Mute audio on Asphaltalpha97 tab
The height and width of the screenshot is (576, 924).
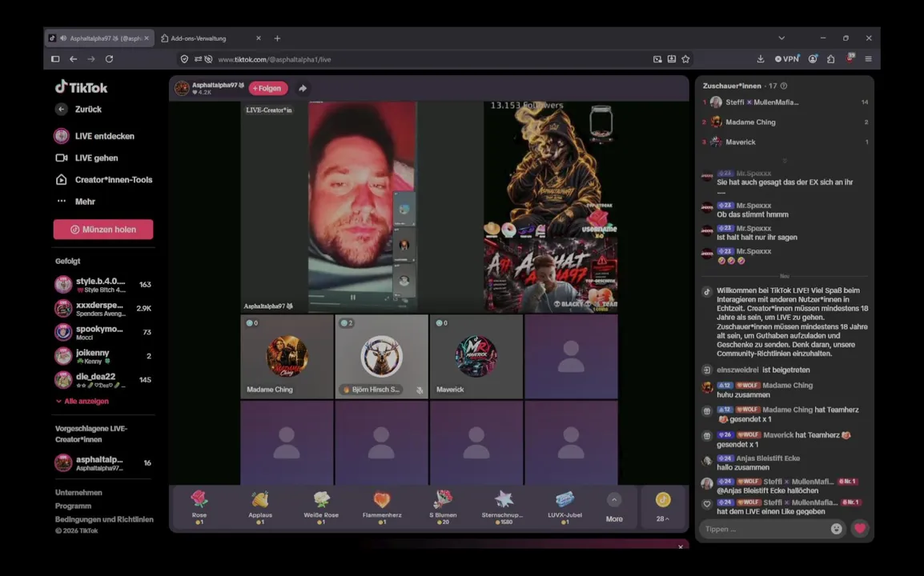[x=63, y=38]
